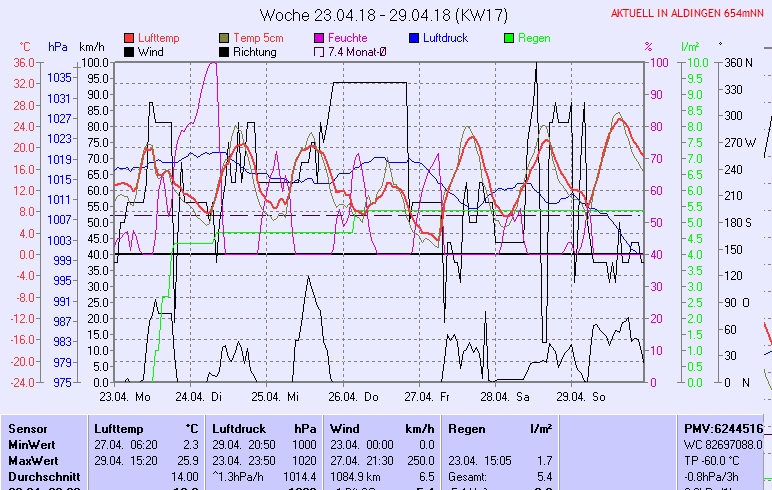Screen dimensions: 772x490
Task: Select the 23.04. Mo date label
Action: pyautogui.click(x=132, y=397)
